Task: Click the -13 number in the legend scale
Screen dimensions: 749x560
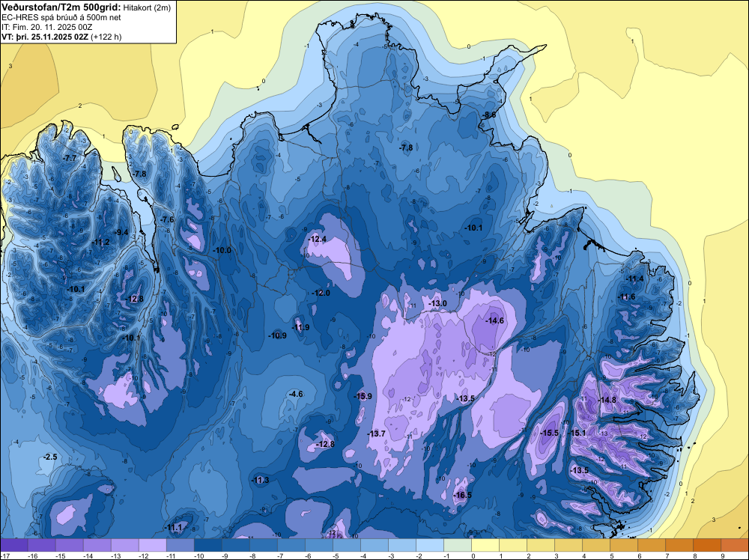Action: coord(115,556)
